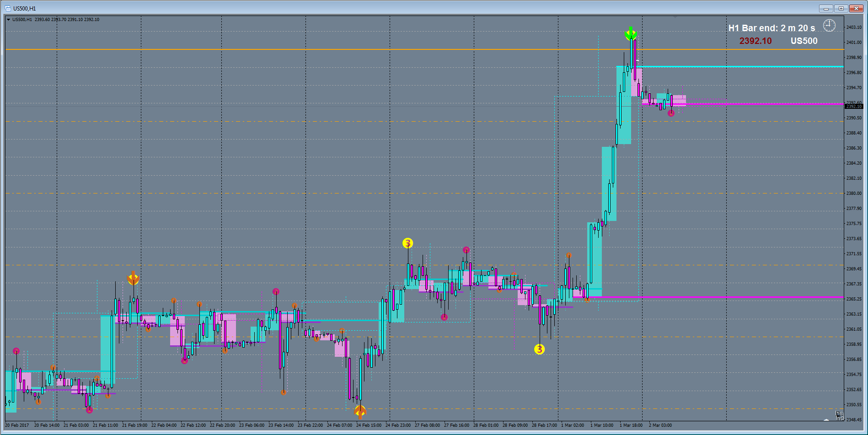Click orange up arrow at 24 Feb low
Image resolution: width=868 pixels, height=435 pixels.
click(360, 412)
